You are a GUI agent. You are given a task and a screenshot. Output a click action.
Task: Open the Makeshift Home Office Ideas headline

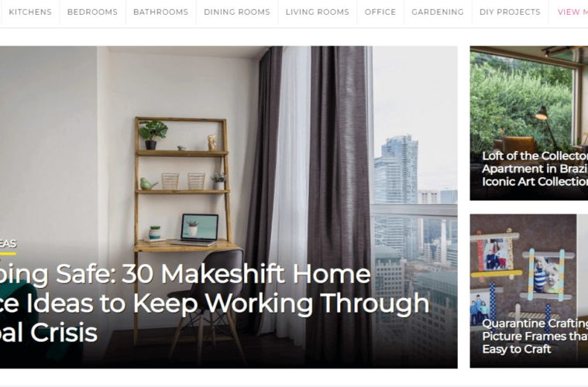215,303
